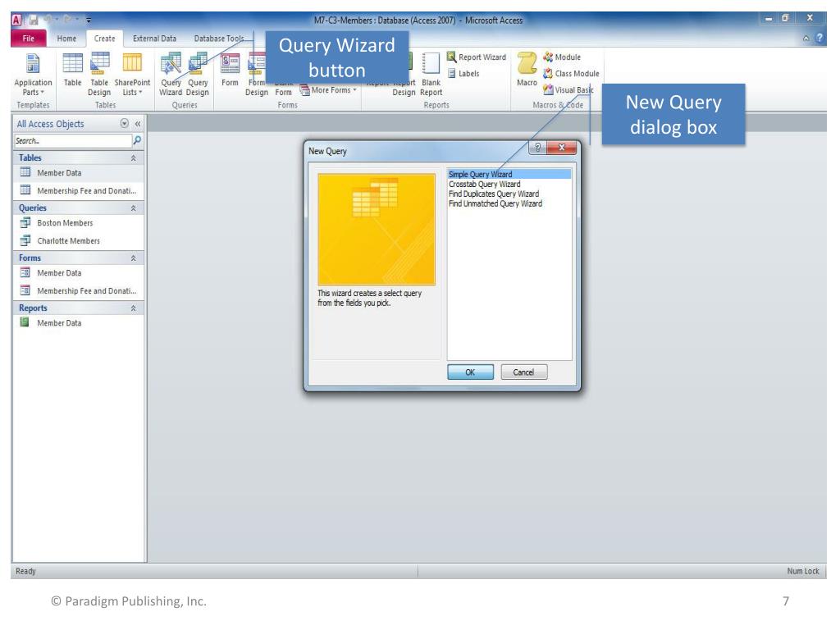Screen dimensions: 840x630
Task: Select the Create ribbon tab
Action: 104,39
